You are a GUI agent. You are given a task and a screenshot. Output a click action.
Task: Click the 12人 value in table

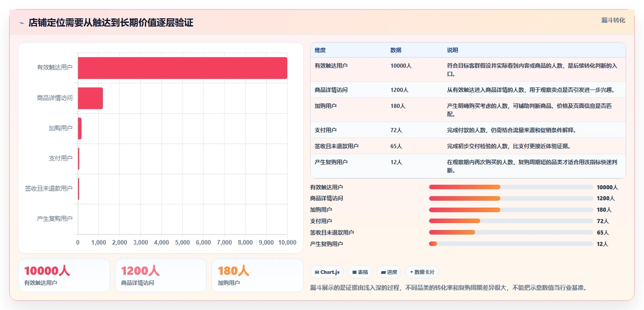tap(396, 162)
